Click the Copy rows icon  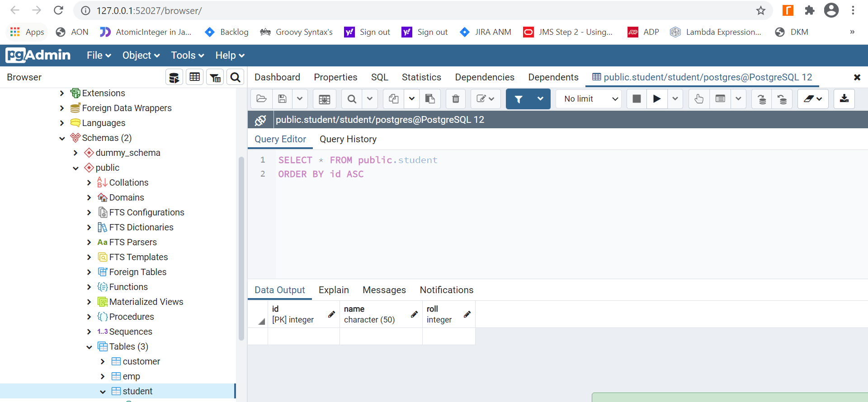[394, 99]
